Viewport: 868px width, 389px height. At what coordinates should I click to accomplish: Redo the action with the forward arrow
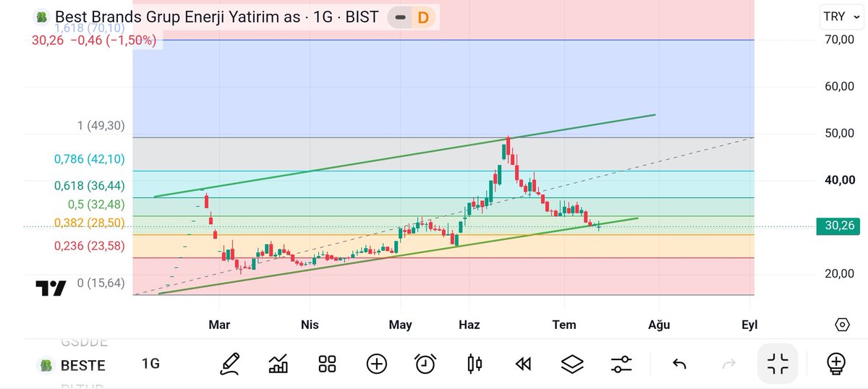729,364
